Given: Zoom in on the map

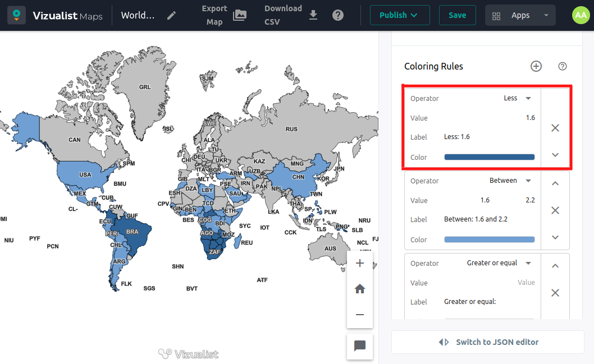Looking at the screenshot, I should click(x=360, y=263).
